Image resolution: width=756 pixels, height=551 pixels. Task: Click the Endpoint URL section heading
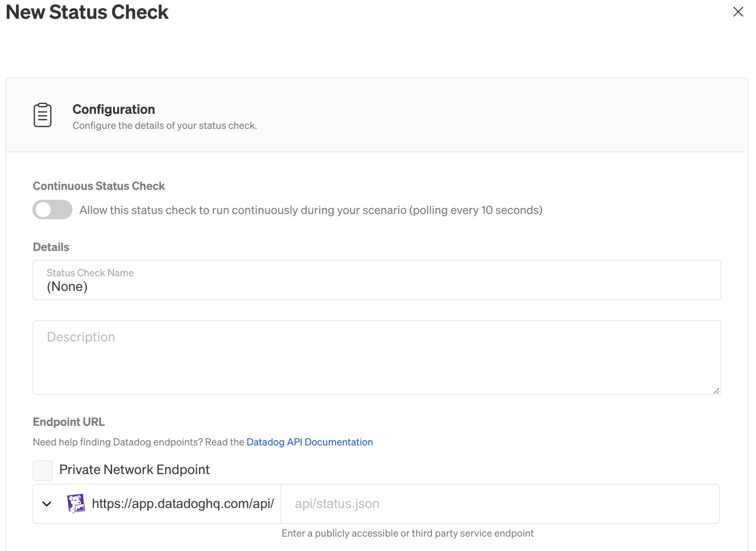[69, 422]
